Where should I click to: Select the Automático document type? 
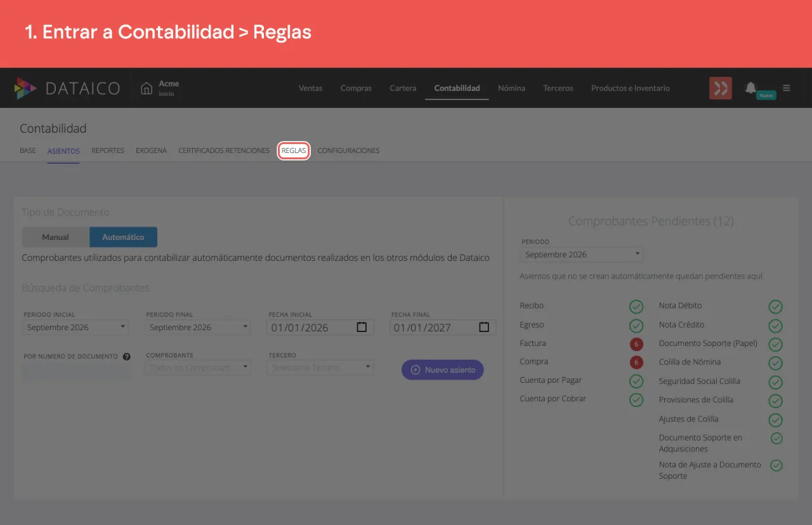pos(123,237)
